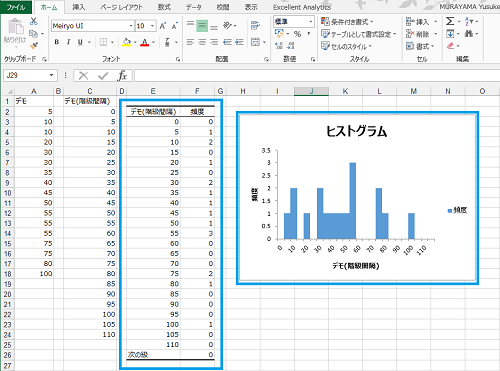Switch to the ページレイアウト tab
This screenshot has height=371, width=500.
[121, 7]
